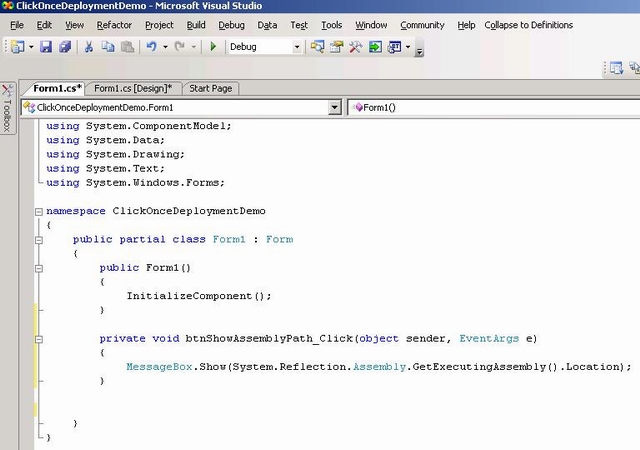
Task: Open the Debug menu
Action: 231,25
